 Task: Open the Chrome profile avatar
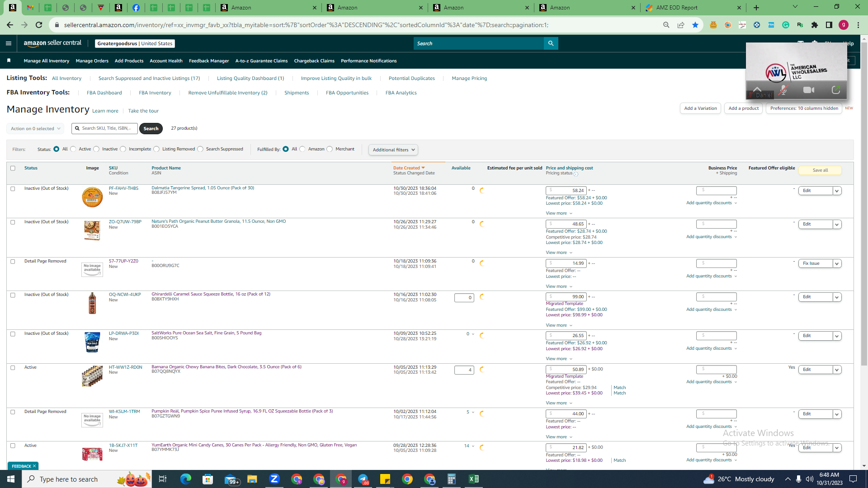coord(844,25)
